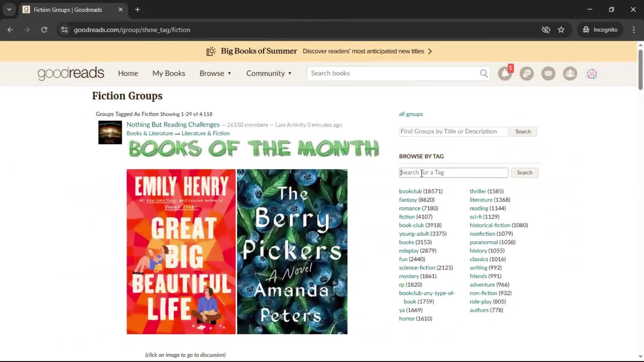This screenshot has height=362, width=644.
Task: Browse the young-adult tag
Action: pyautogui.click(x=414, y=234)
